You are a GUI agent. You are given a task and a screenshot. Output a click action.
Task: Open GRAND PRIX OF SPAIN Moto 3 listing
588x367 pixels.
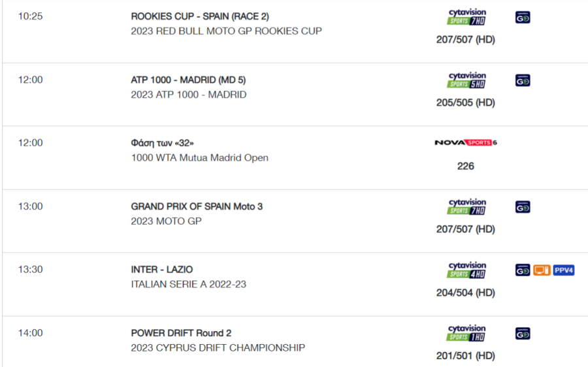tap(197, 206)
